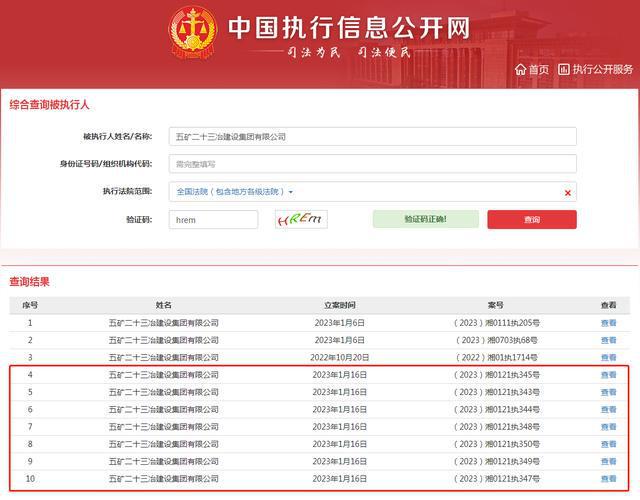Viewport: 640px width, 500px height.
Task: Select case number （2022）湘01执1714号 cell
Action: coord(496,358)
